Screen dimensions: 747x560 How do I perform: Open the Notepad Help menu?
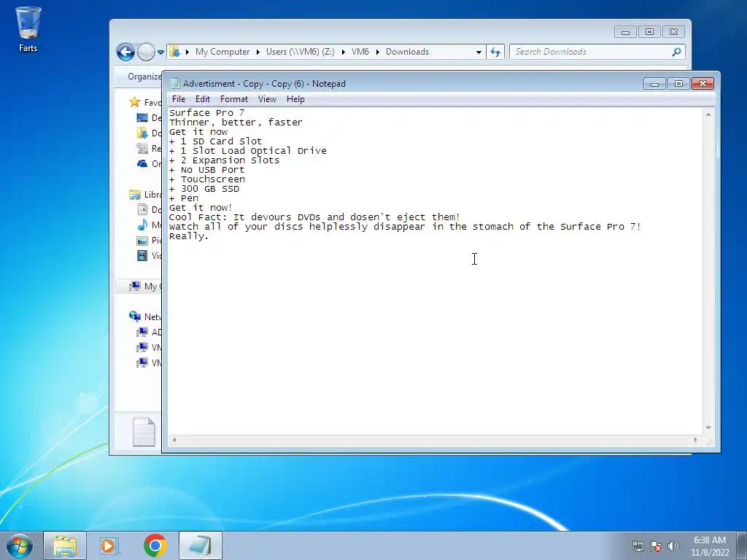tap(295, 99)
